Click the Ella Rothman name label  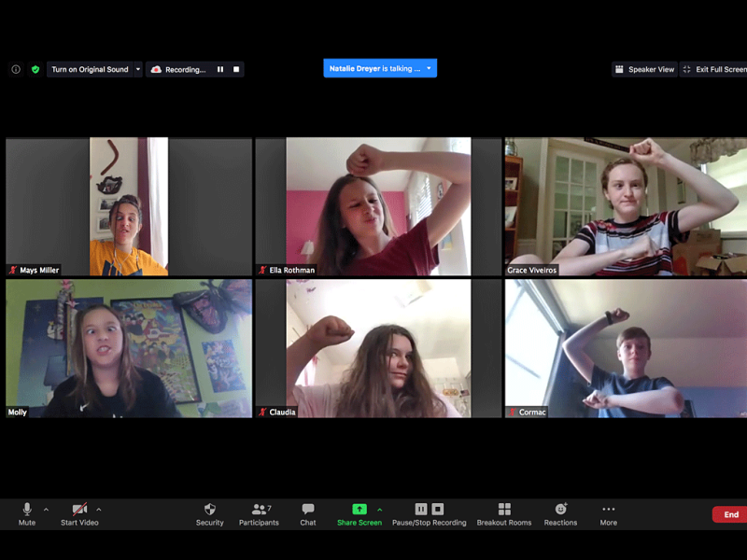[x=292, y=270]
